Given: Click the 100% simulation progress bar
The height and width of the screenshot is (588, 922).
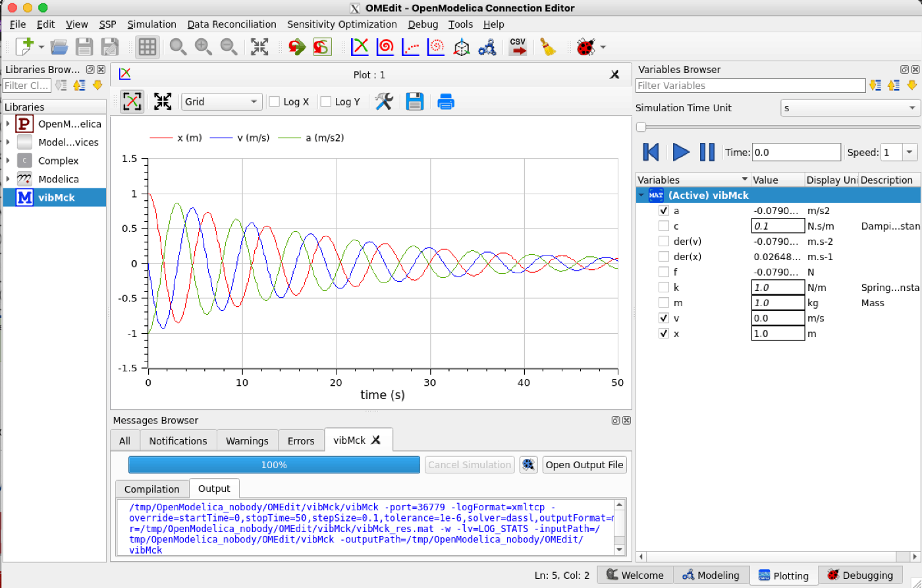Looking at the screenshot, I should pos(274,465).
